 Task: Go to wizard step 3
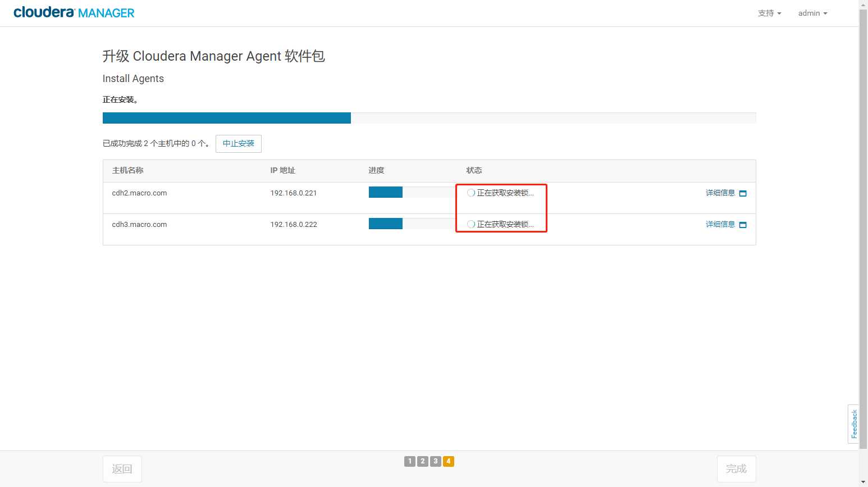pyautogui.click(x=436, y=461)
